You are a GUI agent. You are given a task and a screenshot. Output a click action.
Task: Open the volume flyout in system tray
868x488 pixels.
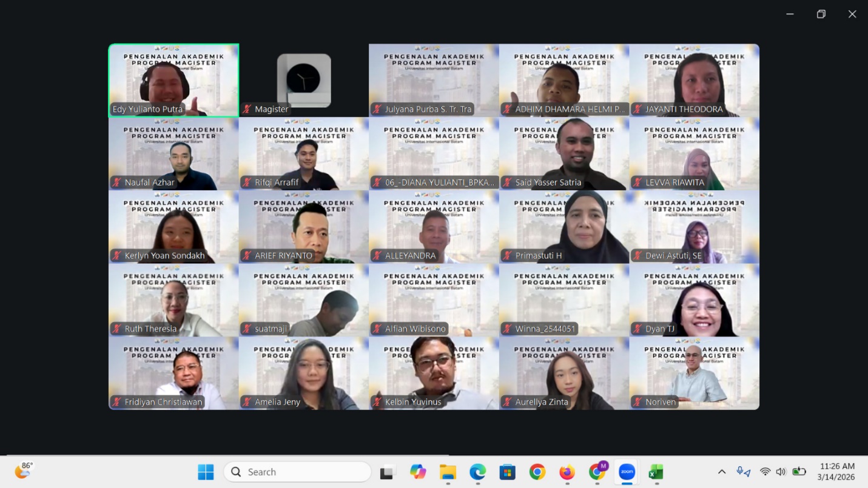(781, 472)
